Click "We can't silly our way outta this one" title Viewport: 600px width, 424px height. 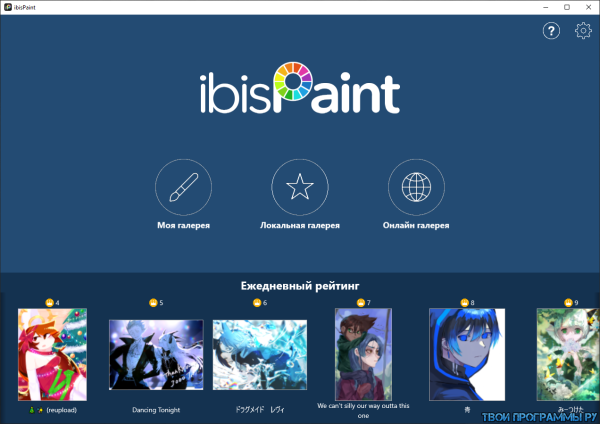363,410
